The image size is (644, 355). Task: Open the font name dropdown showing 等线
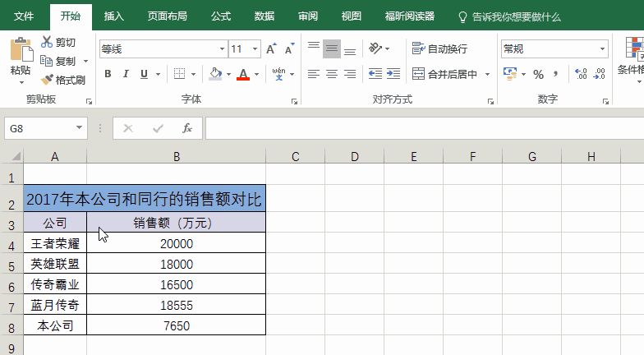(x=222, y=49)
